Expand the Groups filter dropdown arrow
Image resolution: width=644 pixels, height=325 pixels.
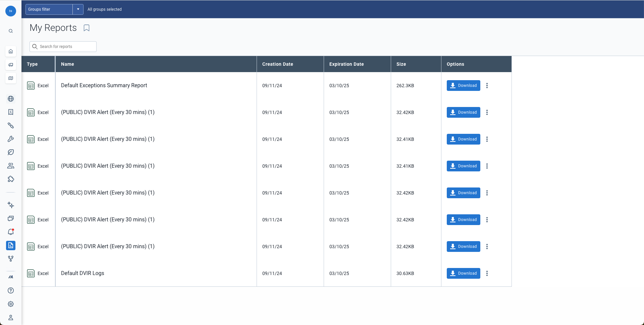point(77,9)
